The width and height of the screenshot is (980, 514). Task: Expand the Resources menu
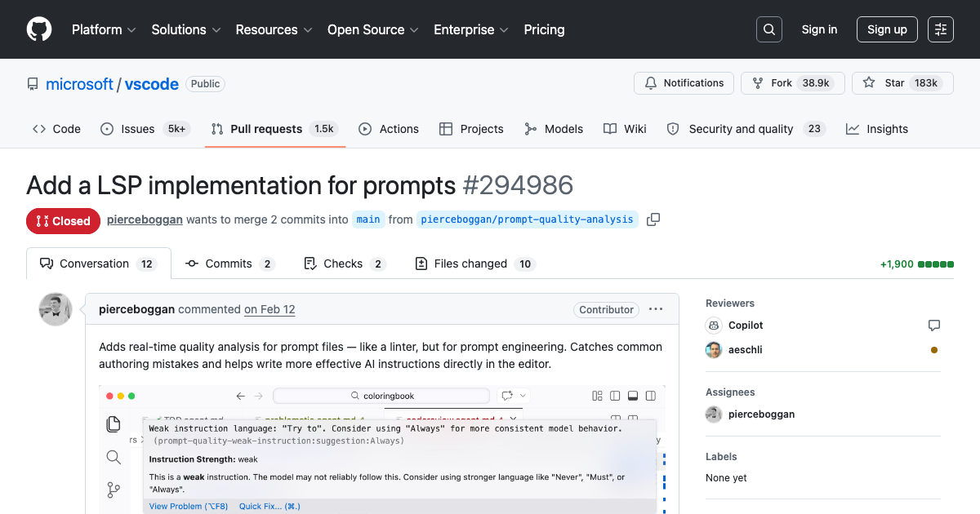coord(274,29)
